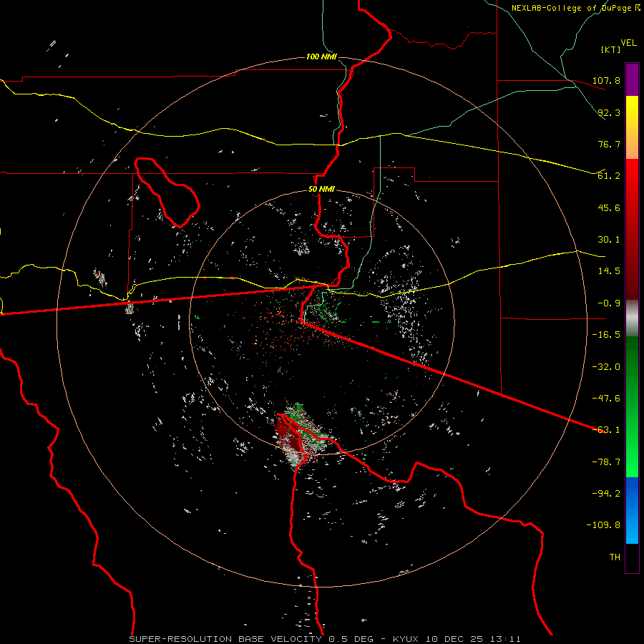Screen dimensions: 644x644
Task: Click the 14.5 velocity scale value
Action: coord(609,270)
